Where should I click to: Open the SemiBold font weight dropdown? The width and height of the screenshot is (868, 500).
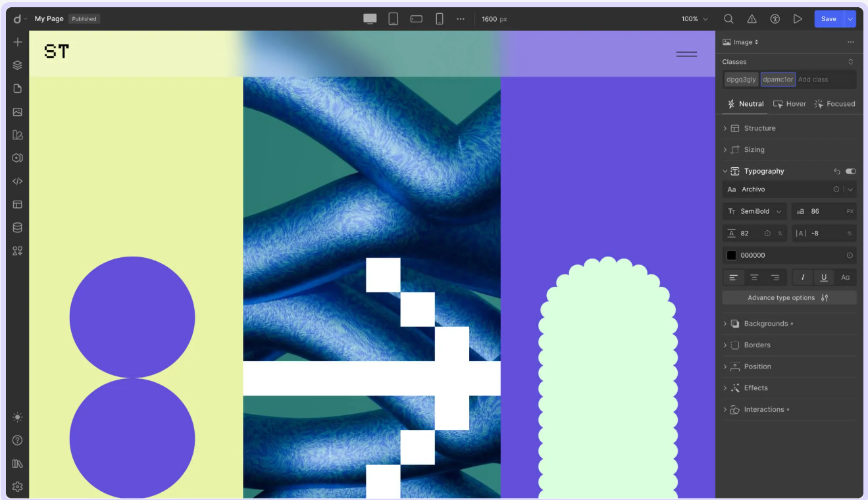click(x=755, y=211)
